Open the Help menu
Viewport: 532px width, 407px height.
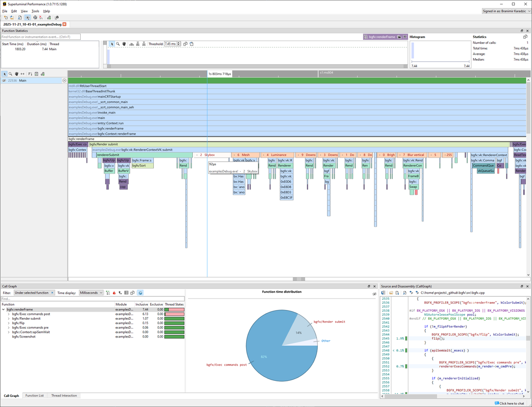tap(47, 11)
